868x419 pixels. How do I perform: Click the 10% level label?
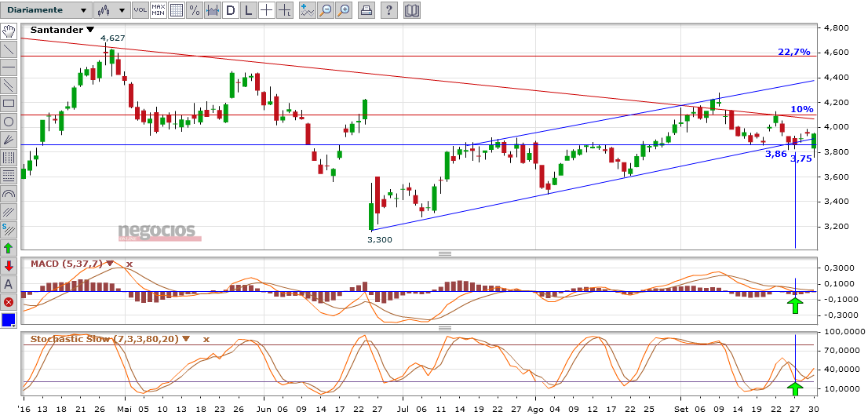pyautogui.click(x=801, y=109)
